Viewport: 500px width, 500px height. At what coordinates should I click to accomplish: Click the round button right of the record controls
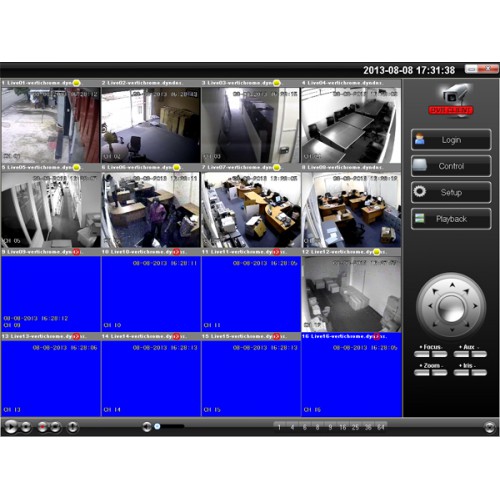pyautogui.click(x=73, y=427)
